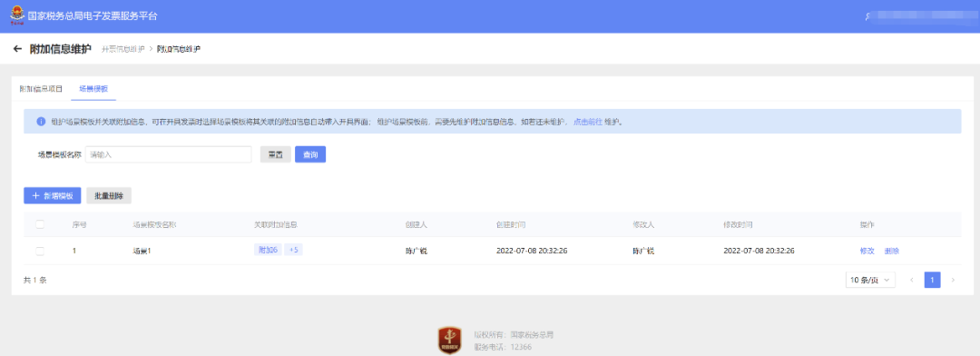
Task: Add a template with 新增模板 button
Action: coord(53,196)
